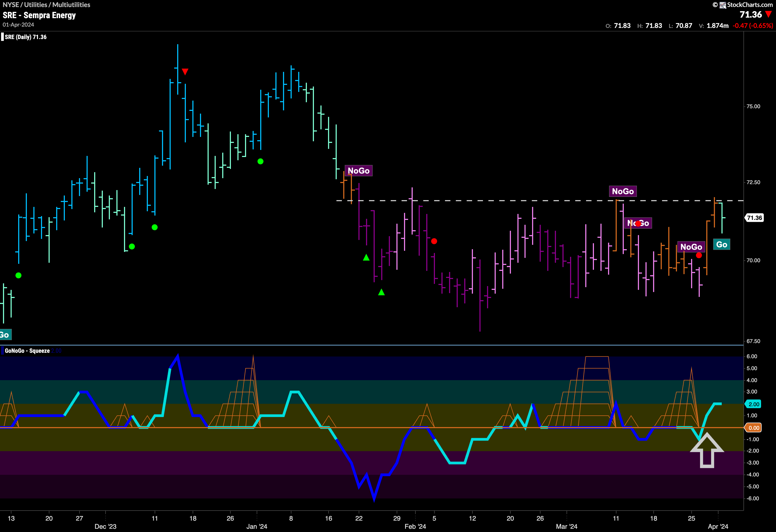Image resolution: width=776 pixels, height=532 pixels.
Task: Click the red dot under the March 25 NoGo
Action: coord(699,255)
